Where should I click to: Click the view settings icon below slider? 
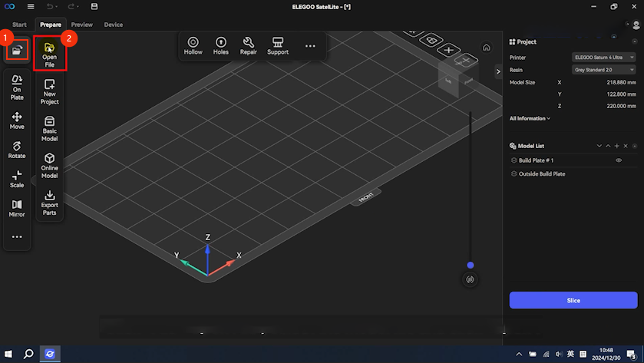coord(471,279)
